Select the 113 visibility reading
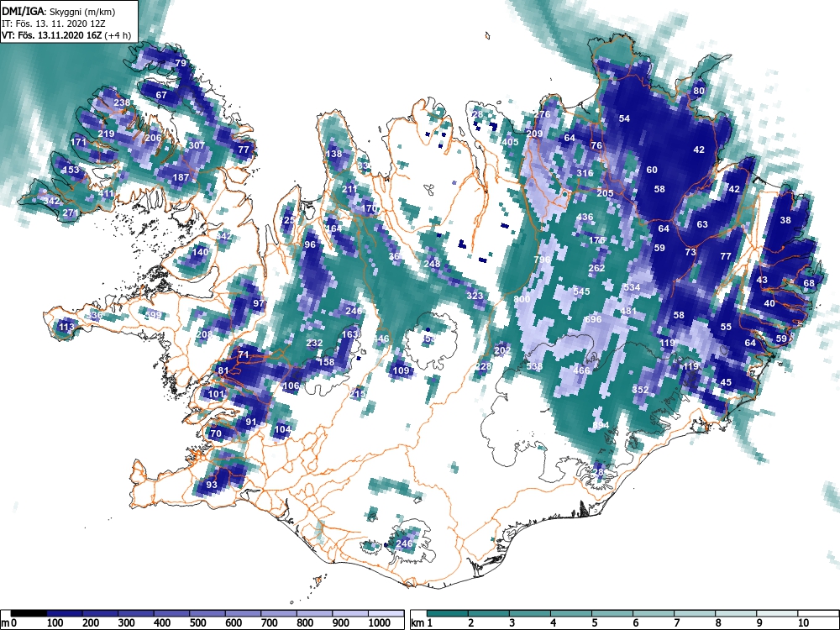 (x=66, y=328)
